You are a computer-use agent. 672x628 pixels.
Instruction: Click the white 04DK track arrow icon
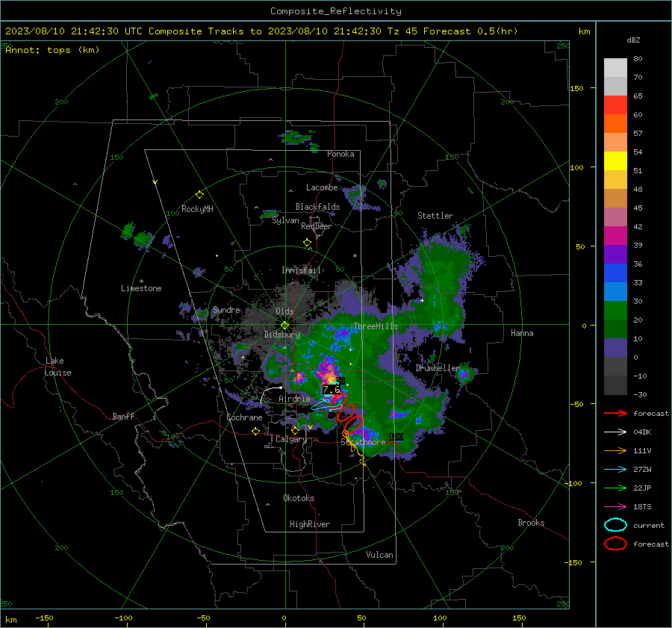(615, 432)
